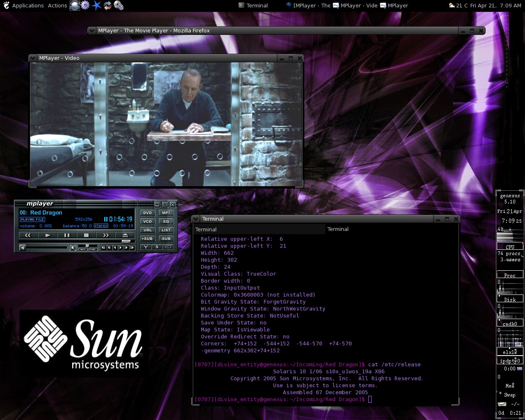Open the DVD playback button in MPlayer

[x=147, y=213]
